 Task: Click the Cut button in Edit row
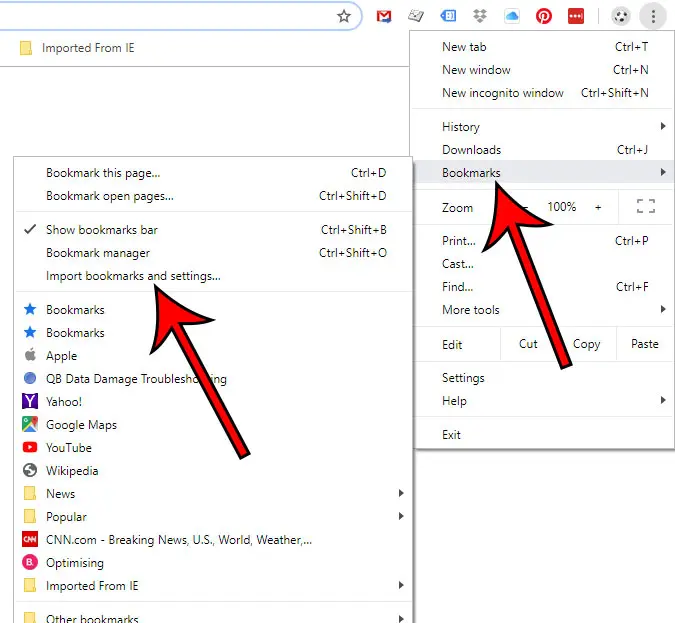point(528,344)
